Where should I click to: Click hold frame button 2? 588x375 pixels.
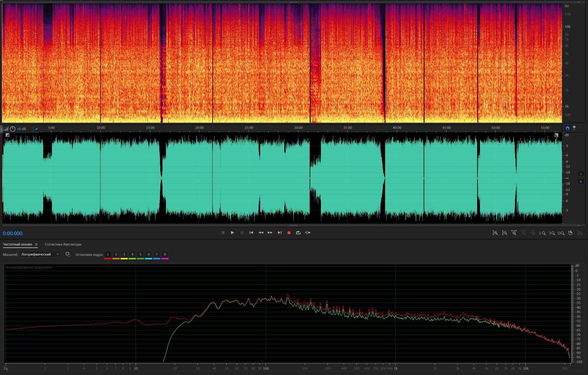click(x=116, y=255)
